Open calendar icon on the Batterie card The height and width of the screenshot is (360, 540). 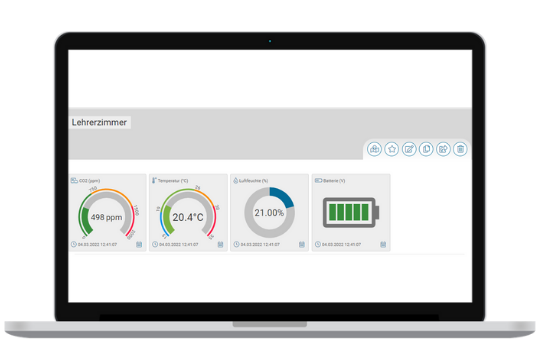383,244
